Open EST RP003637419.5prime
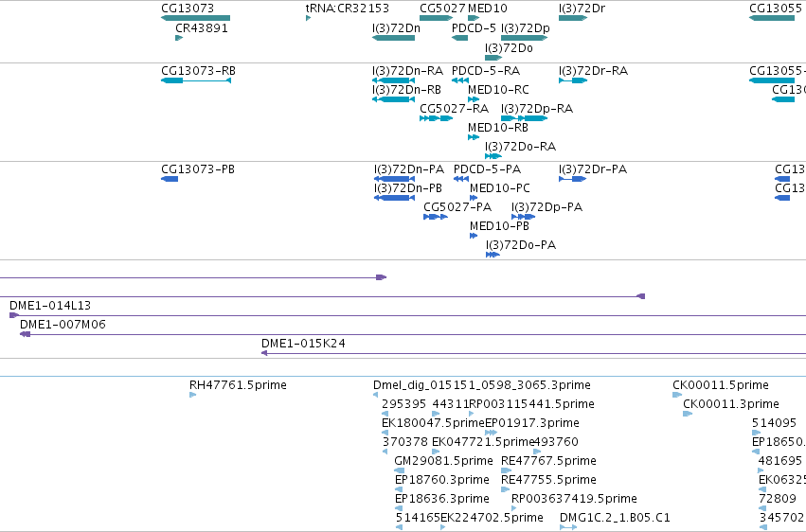This screenshot has width=806, height=532. [x=514, y=508]
